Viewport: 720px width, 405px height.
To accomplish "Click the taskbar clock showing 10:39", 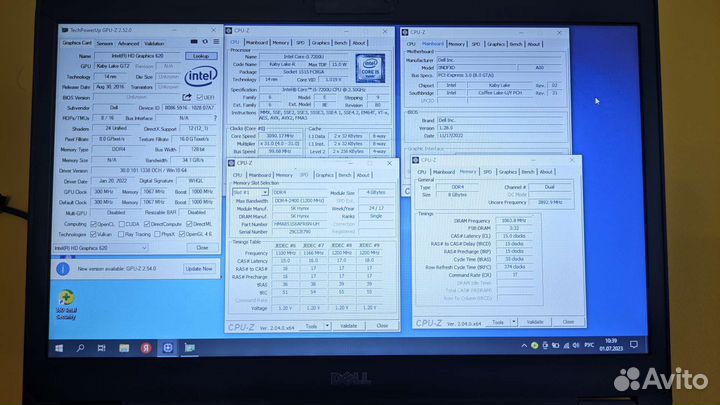I will [x=611, y=345].
